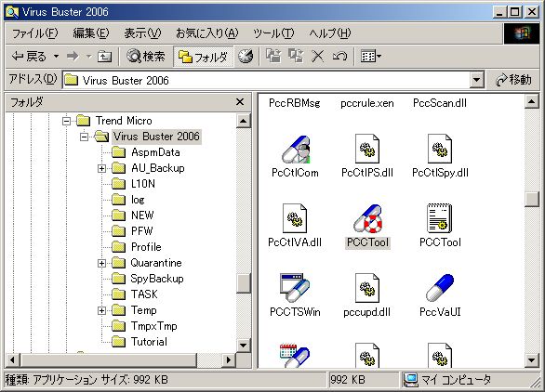
Task: Go up one folder level
Action: [x=104, y=56]
